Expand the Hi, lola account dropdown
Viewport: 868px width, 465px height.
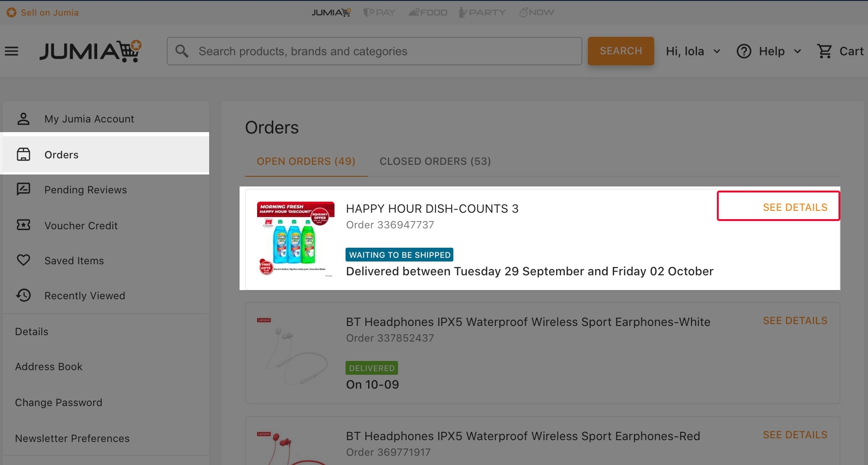(x=693, y=51)
